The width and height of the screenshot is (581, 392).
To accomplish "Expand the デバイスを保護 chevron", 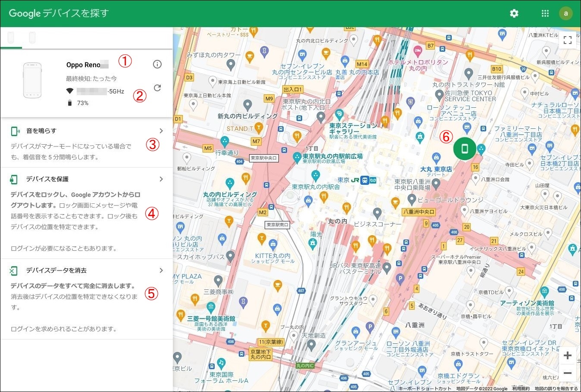I will (161, 179).
